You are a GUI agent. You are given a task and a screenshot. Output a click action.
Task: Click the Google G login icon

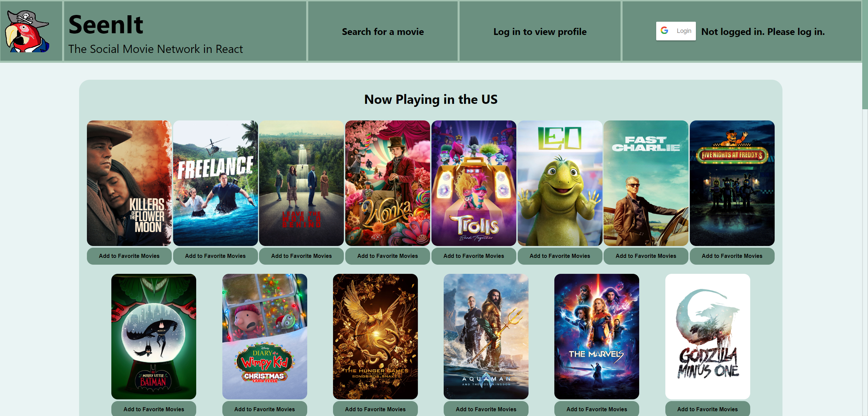(664, 31)
